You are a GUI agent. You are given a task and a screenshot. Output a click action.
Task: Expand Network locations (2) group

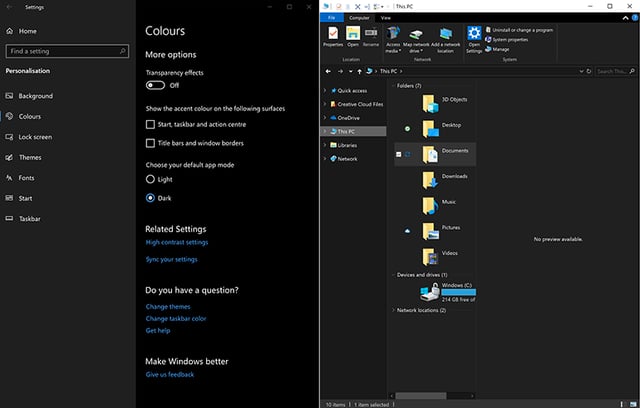coord(393,310)
